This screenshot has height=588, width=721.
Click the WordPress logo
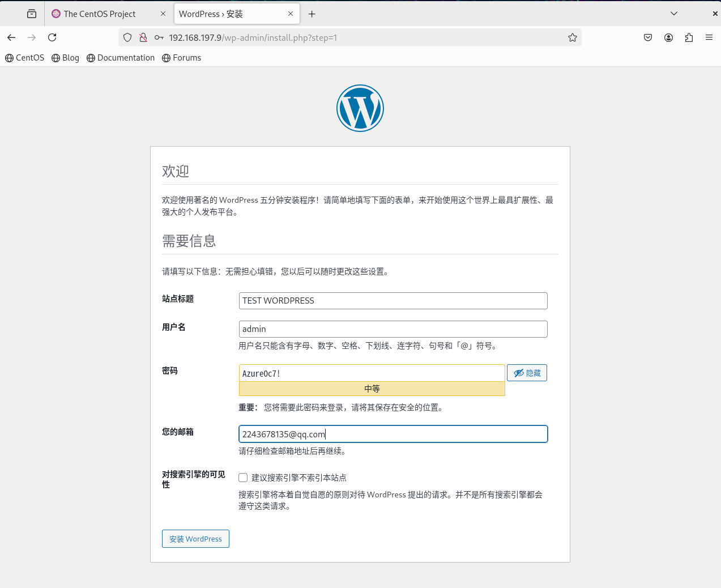tap(360, 108)
